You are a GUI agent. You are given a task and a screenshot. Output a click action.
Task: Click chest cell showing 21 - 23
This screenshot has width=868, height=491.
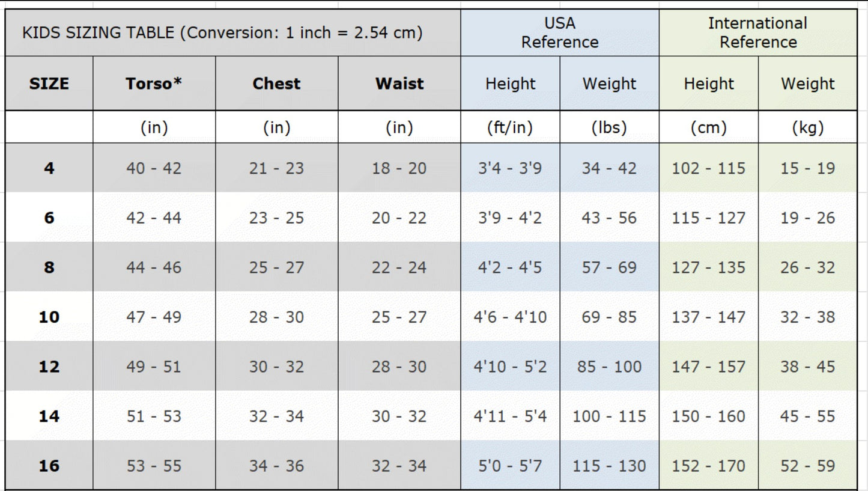pyautogui.click(x=276, y=168)
